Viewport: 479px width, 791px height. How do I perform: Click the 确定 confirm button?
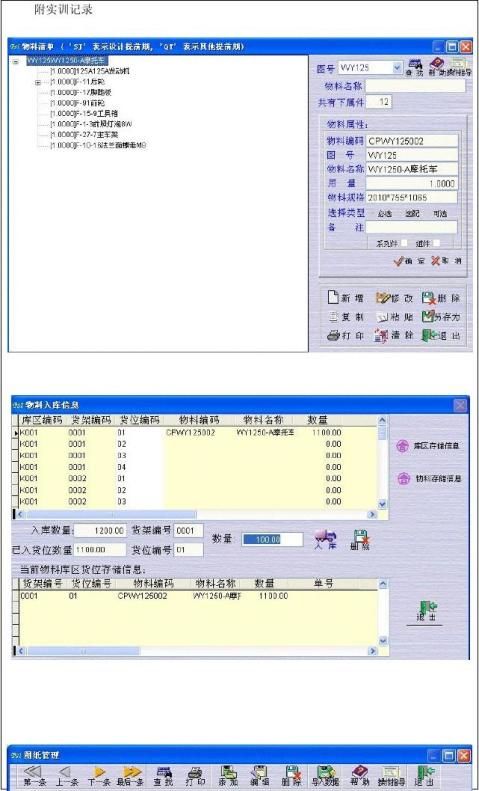(x=408, y=261)
